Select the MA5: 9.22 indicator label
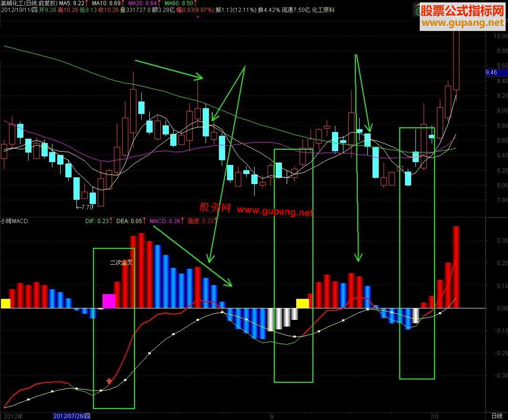 click(72, 3)
